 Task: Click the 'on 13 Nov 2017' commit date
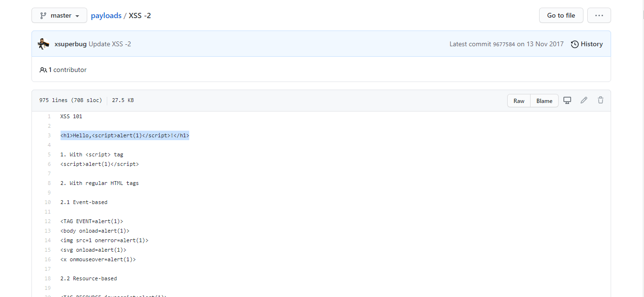[x=541, y=44]
